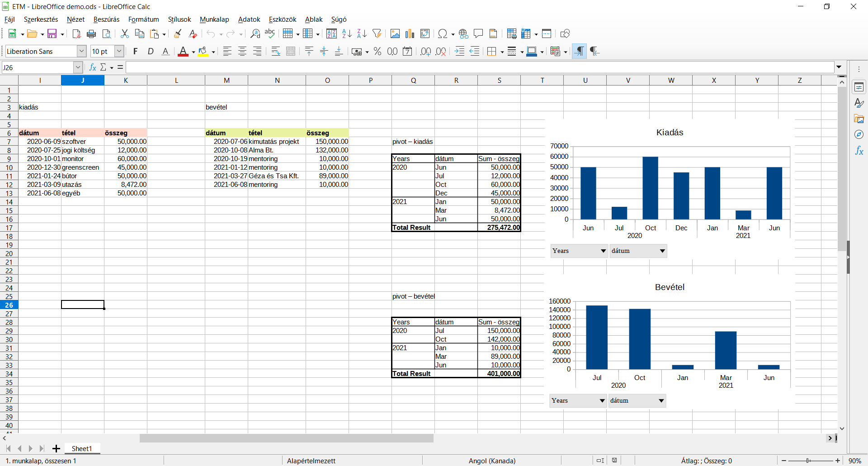Toggle merge and center cells

291,51
